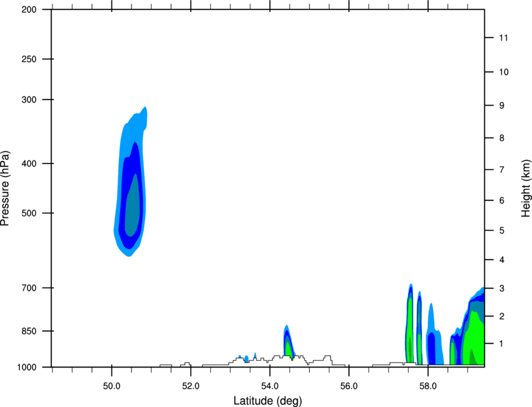Click the small shaded contour above terrain near 54.5°
Screen dimensions: 532x407
tap(288, 341)
